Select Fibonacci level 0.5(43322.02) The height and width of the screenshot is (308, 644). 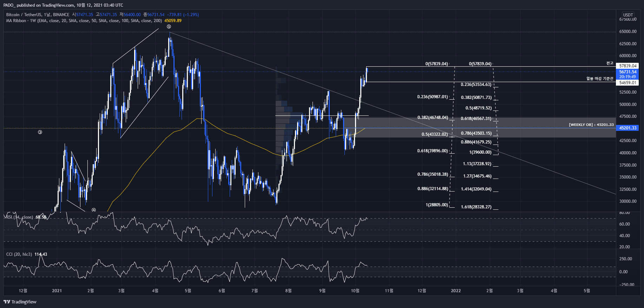(435, 134)
